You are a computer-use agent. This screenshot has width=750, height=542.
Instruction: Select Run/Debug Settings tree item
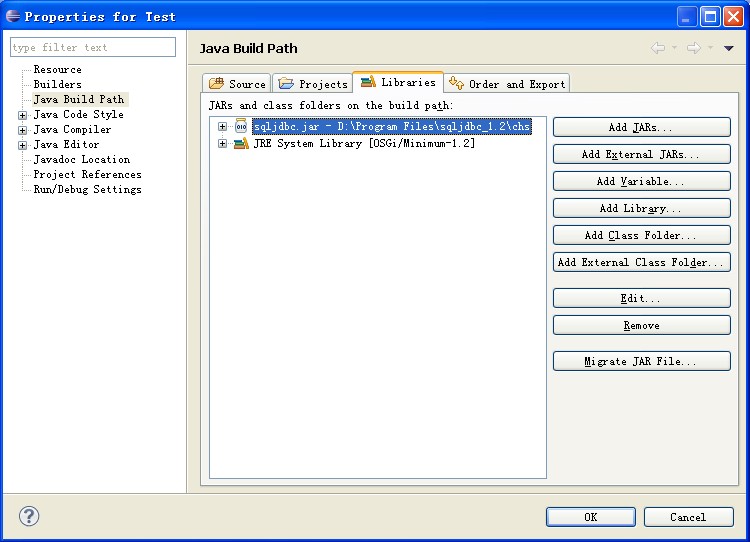[x=88, y=189]
